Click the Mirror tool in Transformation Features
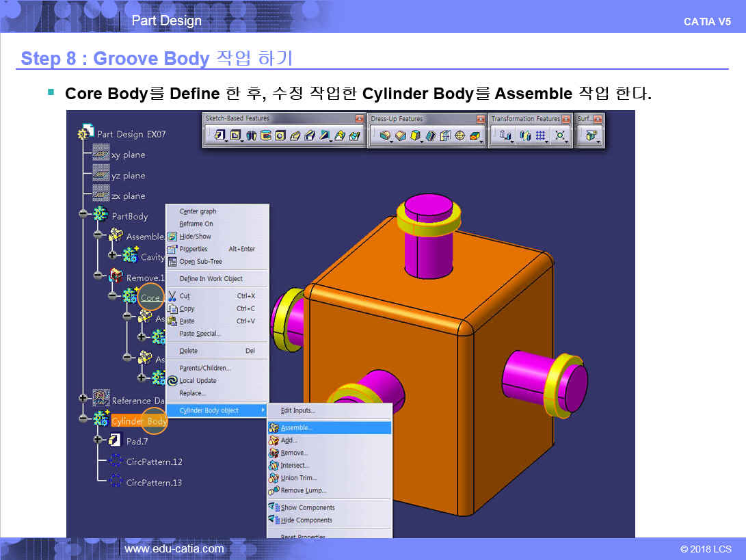This screenshot has height=560, width=746. tap(525, 136)
